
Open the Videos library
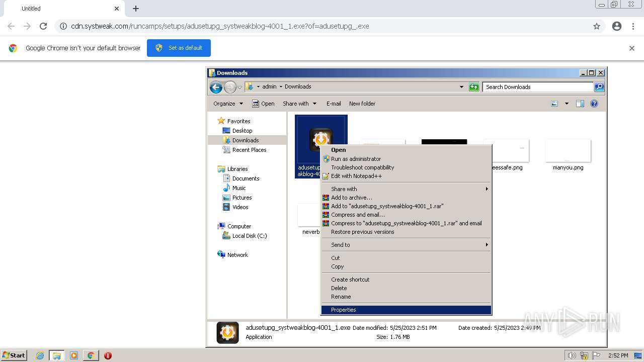coord(235,207)
